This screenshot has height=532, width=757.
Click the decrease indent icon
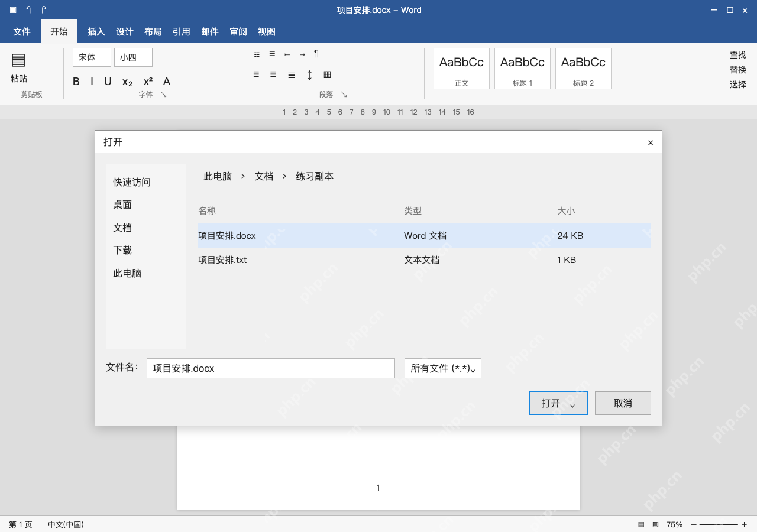pyautogui.click(x=287, y=54)
